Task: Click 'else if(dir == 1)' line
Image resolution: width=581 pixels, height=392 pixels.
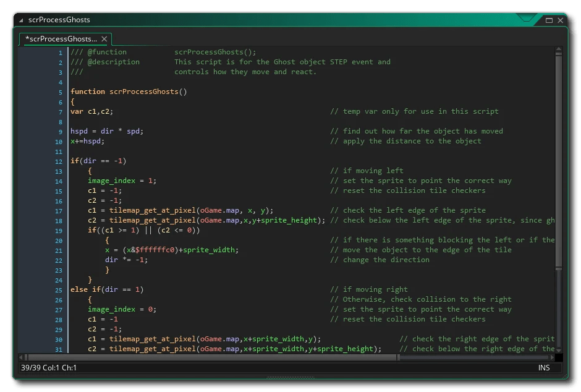Action: click(x=107, y=289)
